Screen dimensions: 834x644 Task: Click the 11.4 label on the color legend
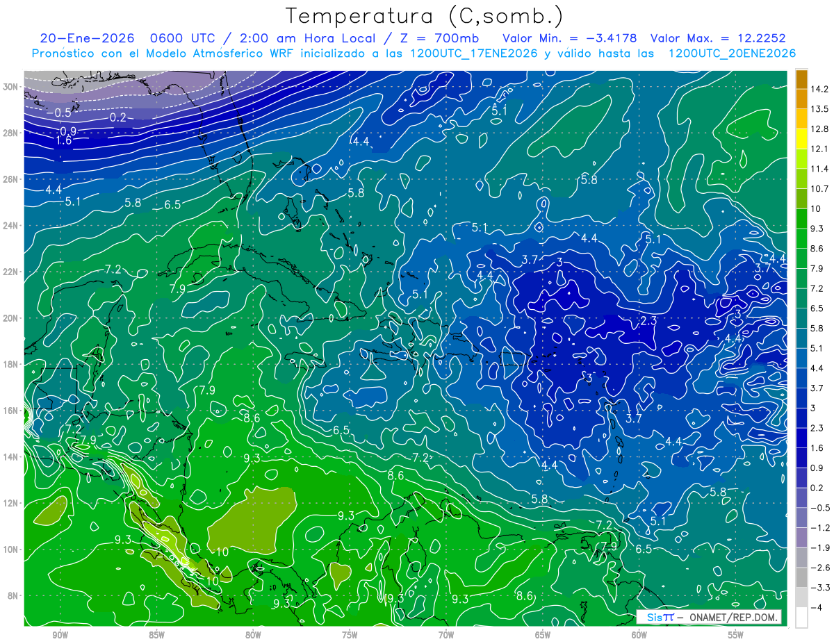(819, 169)
